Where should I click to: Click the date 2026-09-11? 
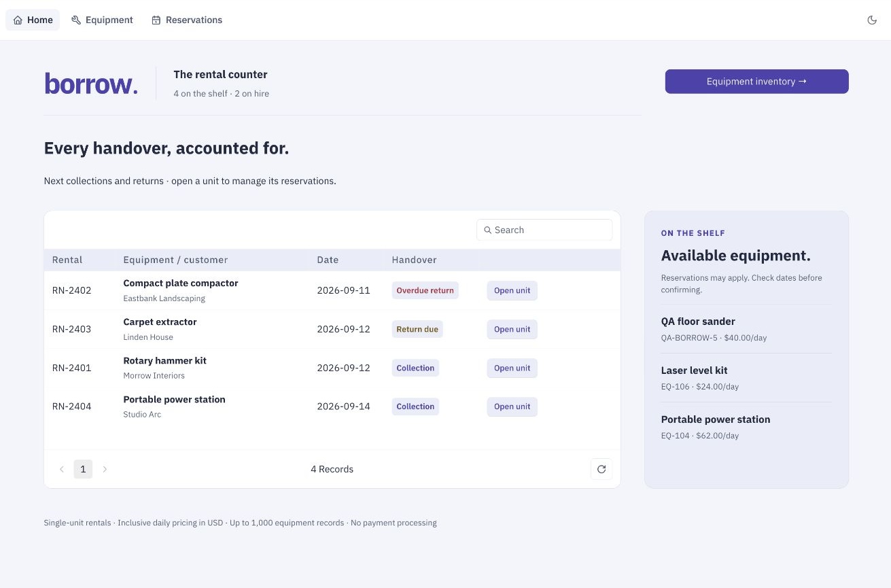tap(343, 291)
